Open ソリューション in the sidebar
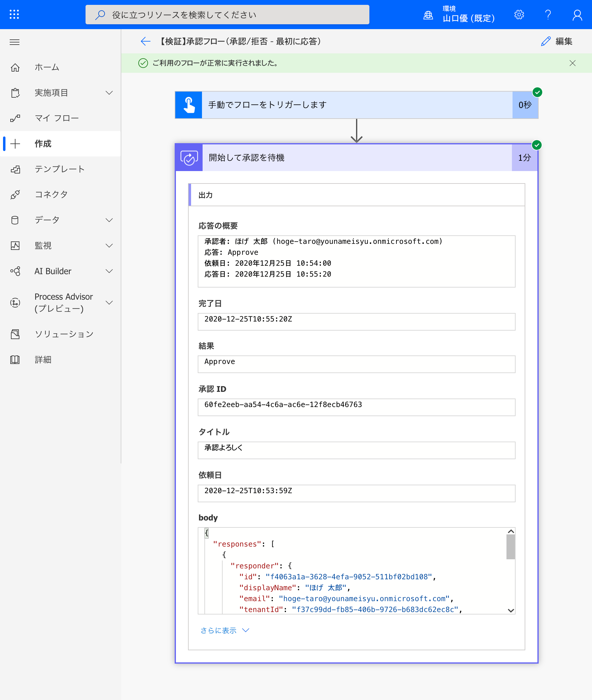 [x=64, y=334]
